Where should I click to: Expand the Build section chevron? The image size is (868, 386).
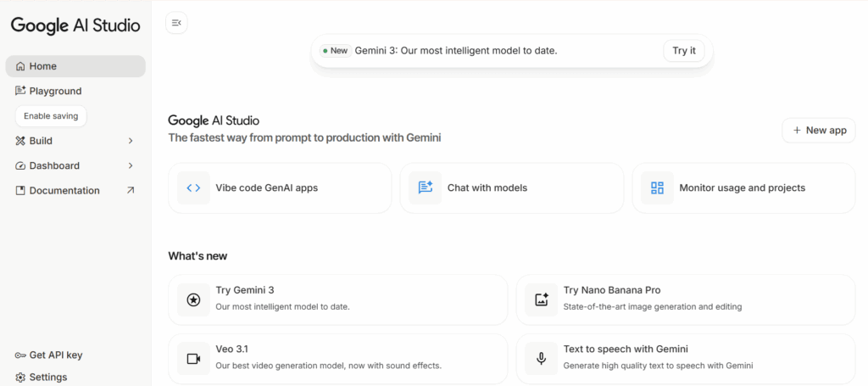coord(131,141)
